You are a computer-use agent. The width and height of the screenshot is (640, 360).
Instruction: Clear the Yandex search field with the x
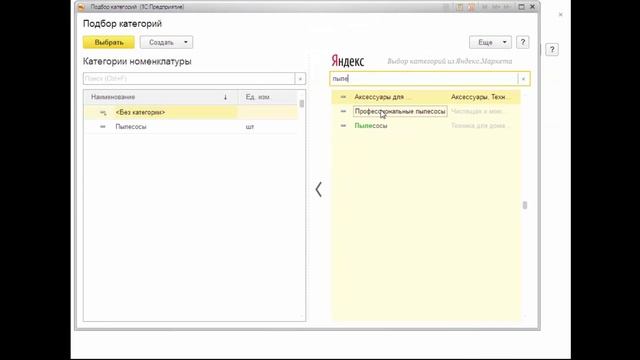click(523, 79)
